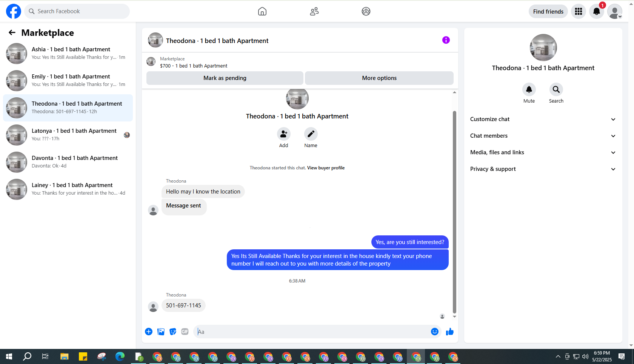This screenshot has height=364, width=634.
Task: Open the Davonta apartment conversation
Action: (68, 162)
